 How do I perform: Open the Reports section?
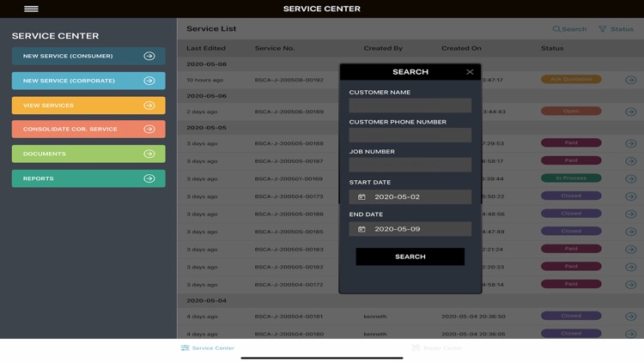tap(88, 178)
